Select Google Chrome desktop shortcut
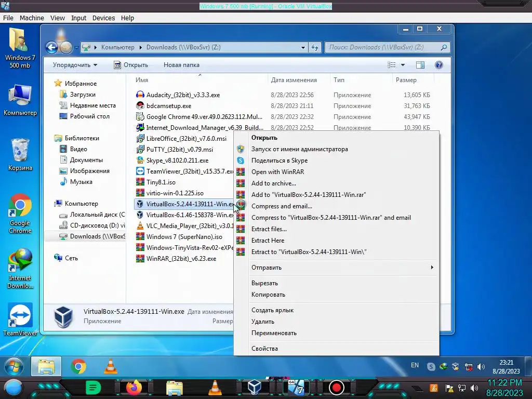Viewport: 532px width, 399px height. pos(20,214)
